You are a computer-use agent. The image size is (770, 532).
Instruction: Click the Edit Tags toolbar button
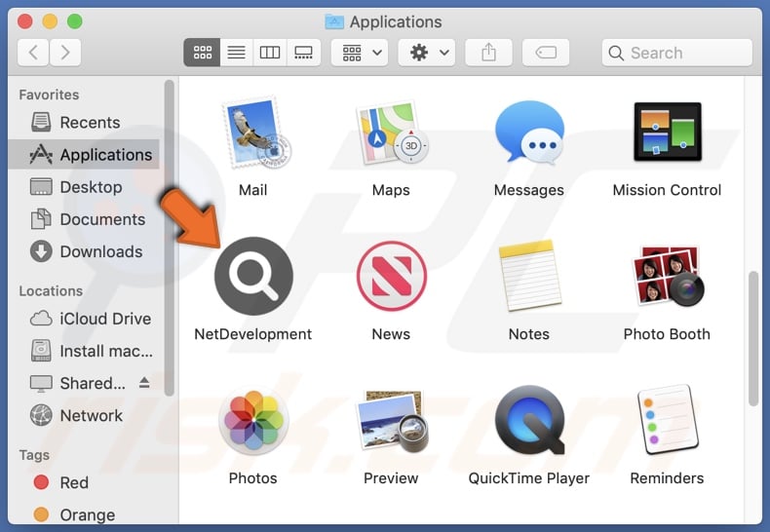[546, 52]
